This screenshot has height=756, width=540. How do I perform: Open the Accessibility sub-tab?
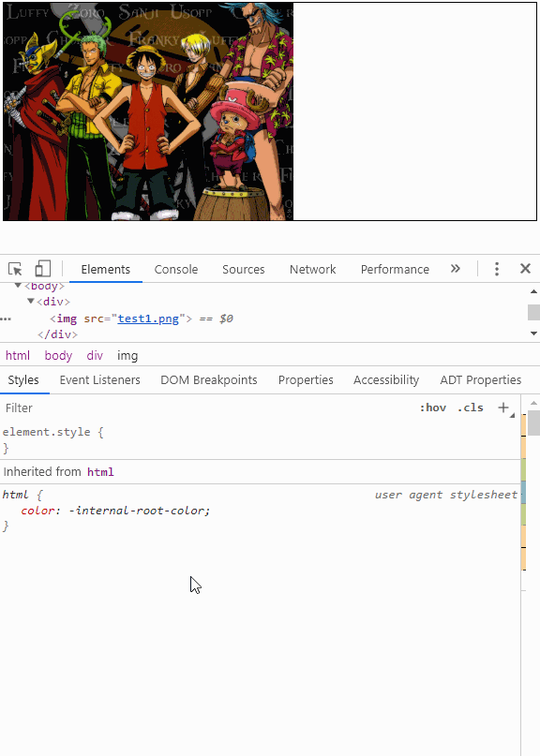[x=386, y=380]
